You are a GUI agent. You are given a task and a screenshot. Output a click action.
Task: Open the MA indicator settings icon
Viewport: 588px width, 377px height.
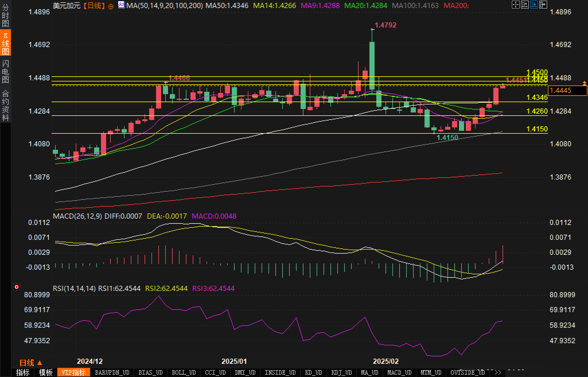click(121, 5)
